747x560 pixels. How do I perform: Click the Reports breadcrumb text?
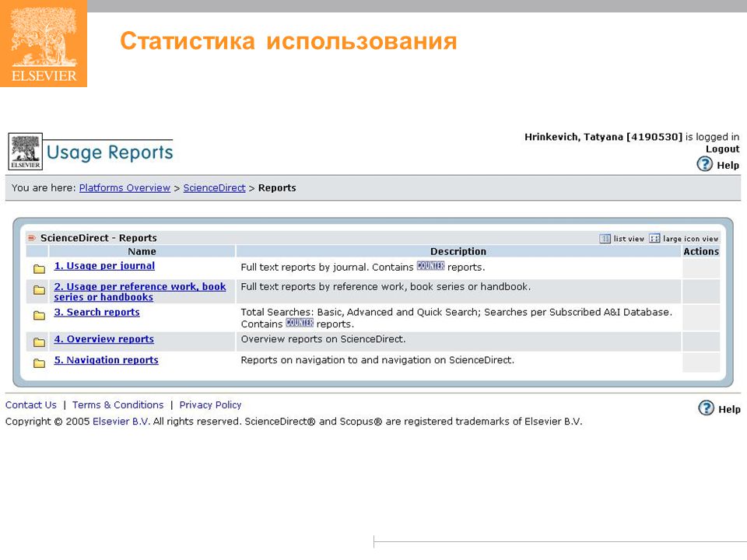pos(277,187)
